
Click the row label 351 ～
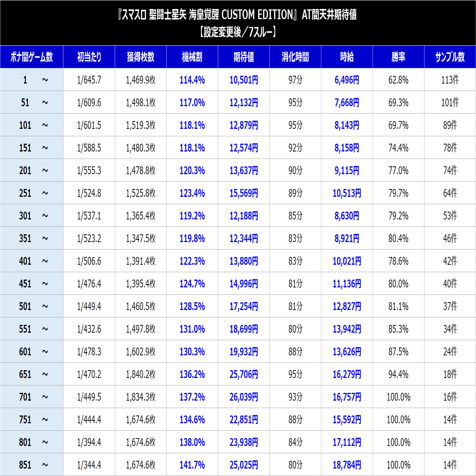pos(32,238)
